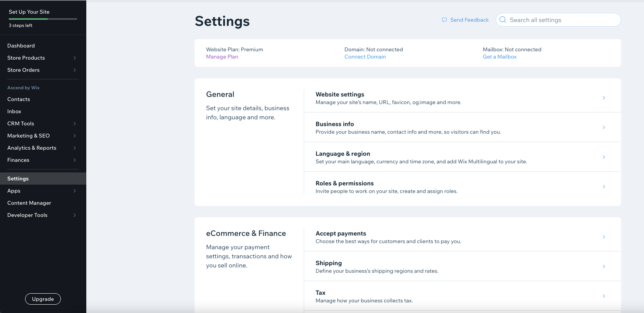Expand Apps submenu chevron
The height and width of the screenshot is (313, 644).
click(75, 191)
